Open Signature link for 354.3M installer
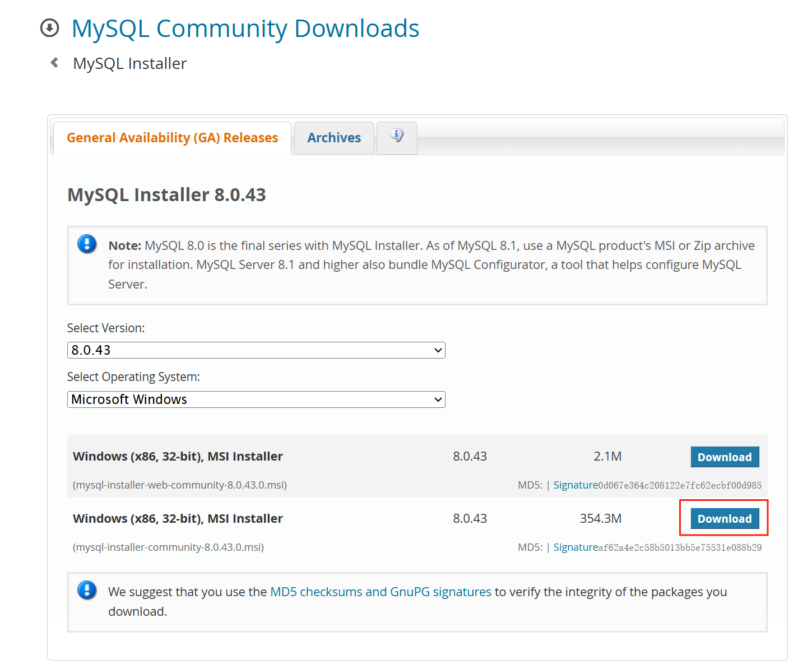This screenshot has height=669, width=812. 576,547
